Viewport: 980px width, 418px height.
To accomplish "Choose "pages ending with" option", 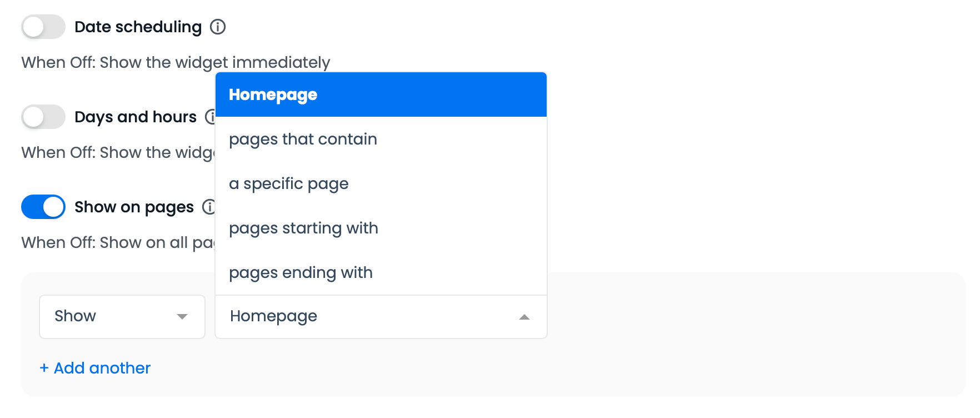I will tap(301, 272).
